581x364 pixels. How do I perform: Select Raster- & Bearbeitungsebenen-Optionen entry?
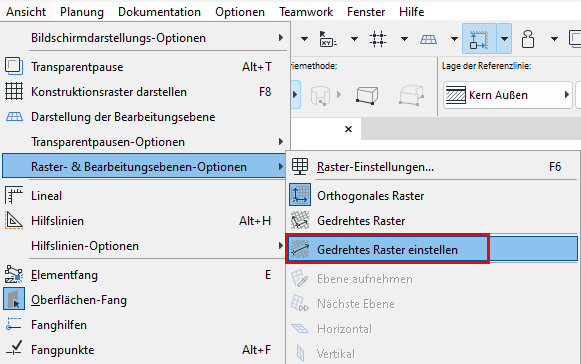[145, 167]
